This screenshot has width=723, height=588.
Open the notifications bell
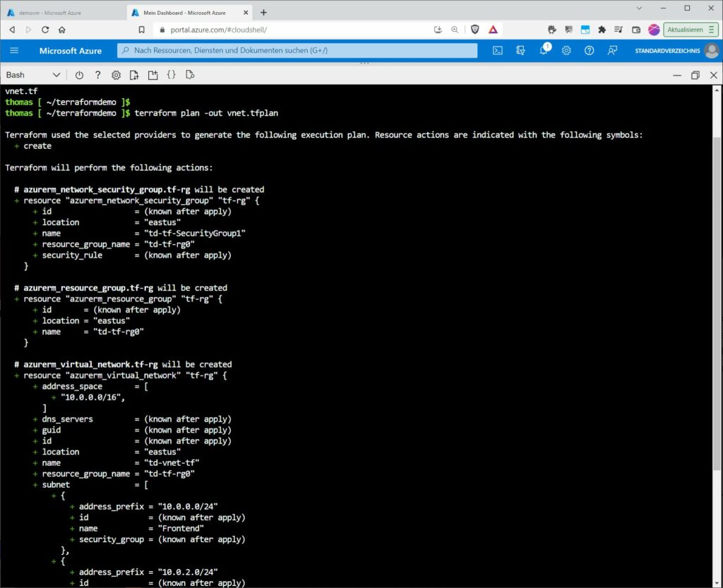pos(544,51)
